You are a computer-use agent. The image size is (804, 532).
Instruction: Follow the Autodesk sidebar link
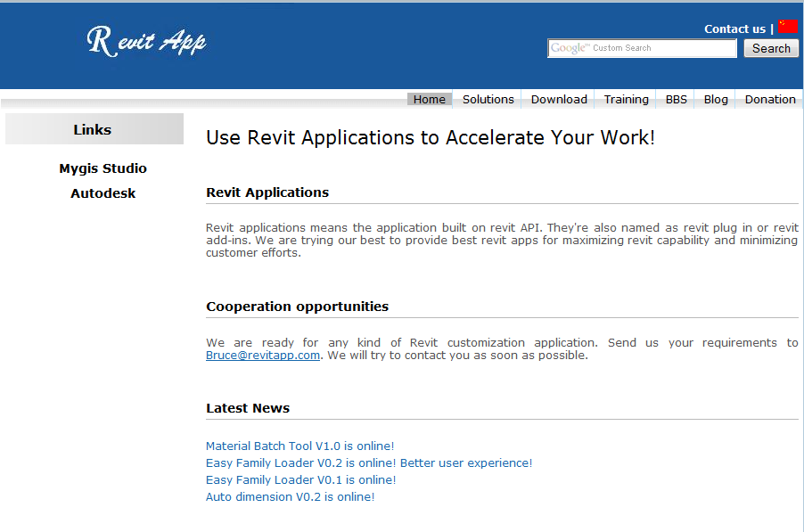(x=103, y=193)
